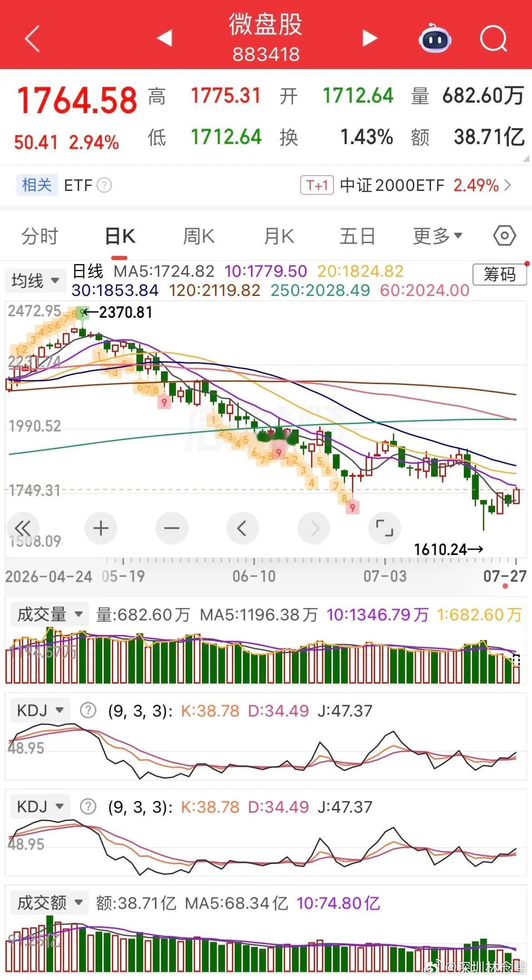Image resolution: width=532 pixels, height=980 pixels.
Task: Click the 120:2119.82 moving average label
Action: coord(215,290)
